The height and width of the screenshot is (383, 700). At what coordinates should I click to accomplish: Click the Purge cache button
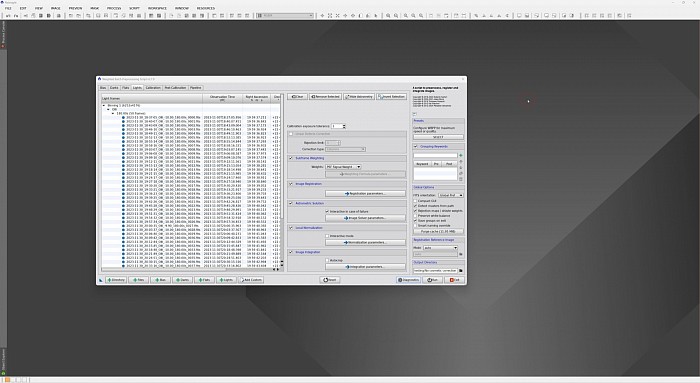438,231
